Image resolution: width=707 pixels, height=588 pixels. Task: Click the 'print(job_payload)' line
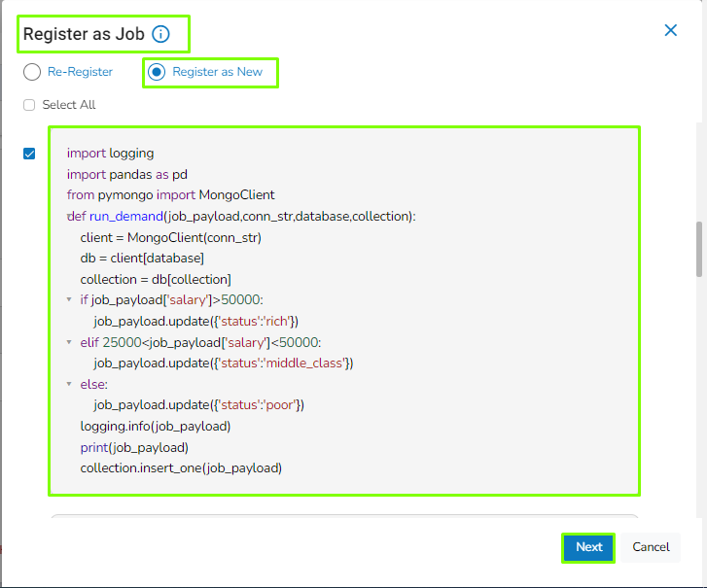point(134,447)
